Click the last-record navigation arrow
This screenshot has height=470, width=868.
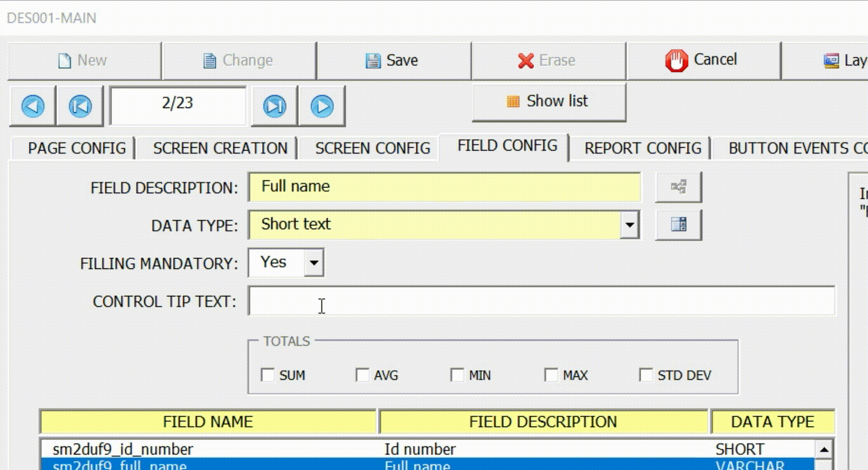(274, 106)
